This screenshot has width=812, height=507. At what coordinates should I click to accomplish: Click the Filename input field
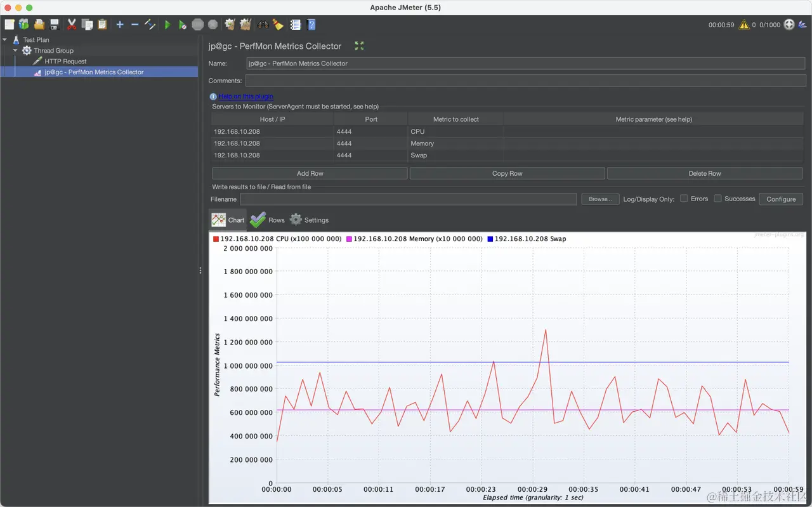tap(408, 199)
